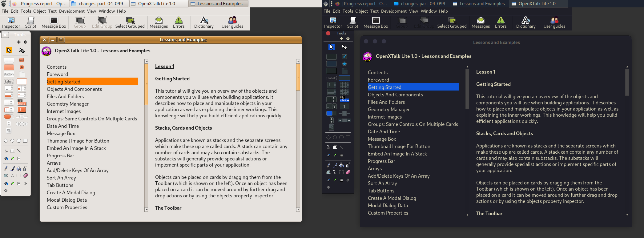Switch to Edit pointer mode in light Tools palette
The height and width of the screenshot is (238, 644).
point(22,50)
